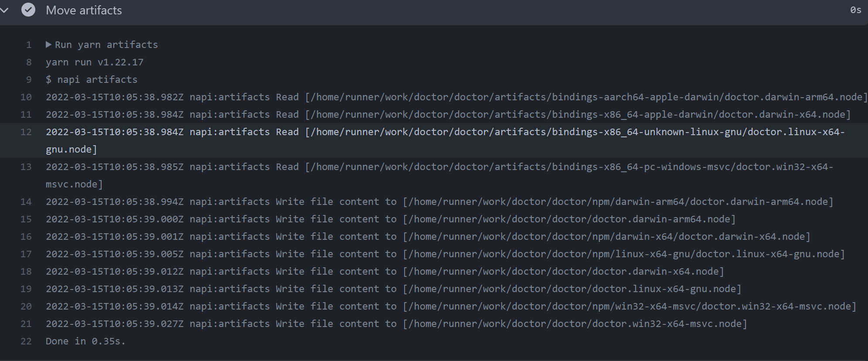868x361 pixels.
Task: Collapse the Move artifacts step chevron
Action: 4,10
